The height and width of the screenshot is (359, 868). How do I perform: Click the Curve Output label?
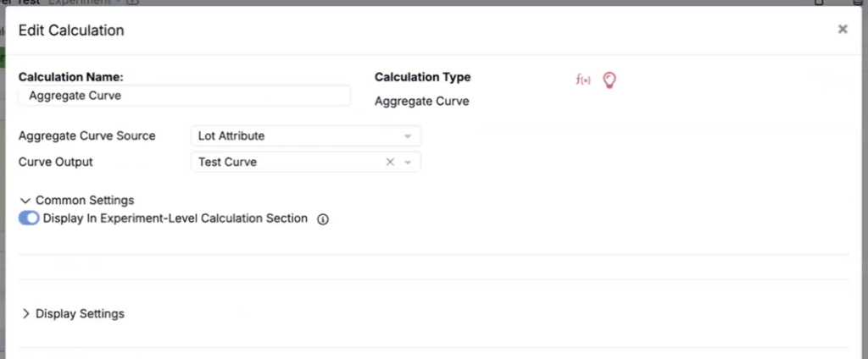click(56, 162)
